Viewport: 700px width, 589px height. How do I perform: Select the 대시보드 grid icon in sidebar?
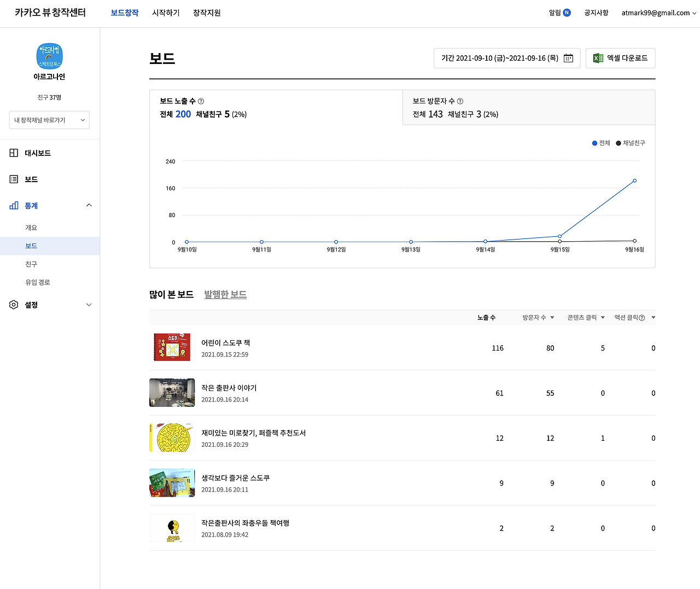(13, 153)
